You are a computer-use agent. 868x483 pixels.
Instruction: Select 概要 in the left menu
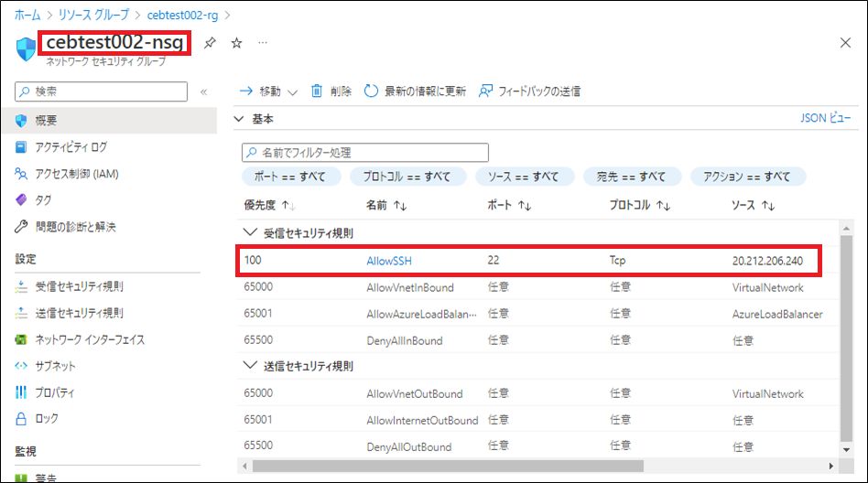click(110, 121)
